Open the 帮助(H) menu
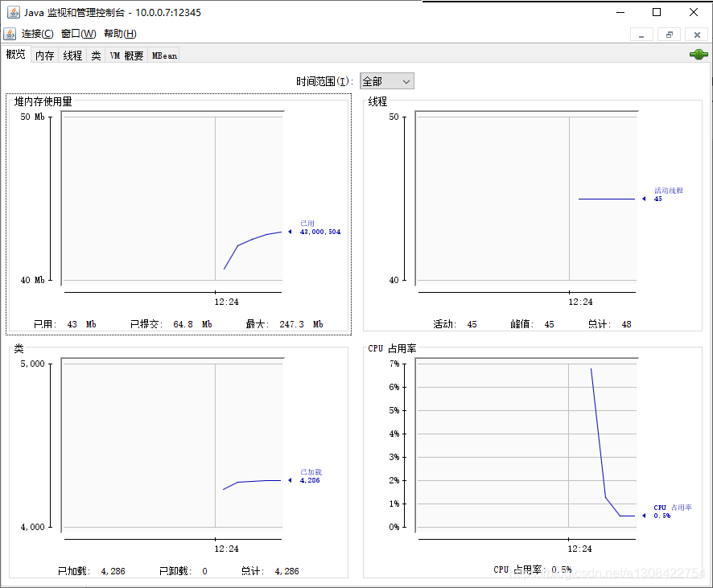 click(x=120, y=34)
